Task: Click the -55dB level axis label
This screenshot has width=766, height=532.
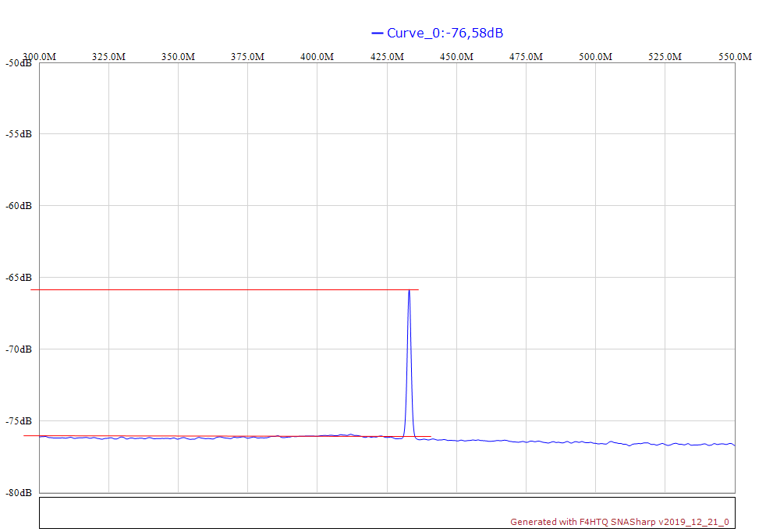Action: [x=19, y=134]
